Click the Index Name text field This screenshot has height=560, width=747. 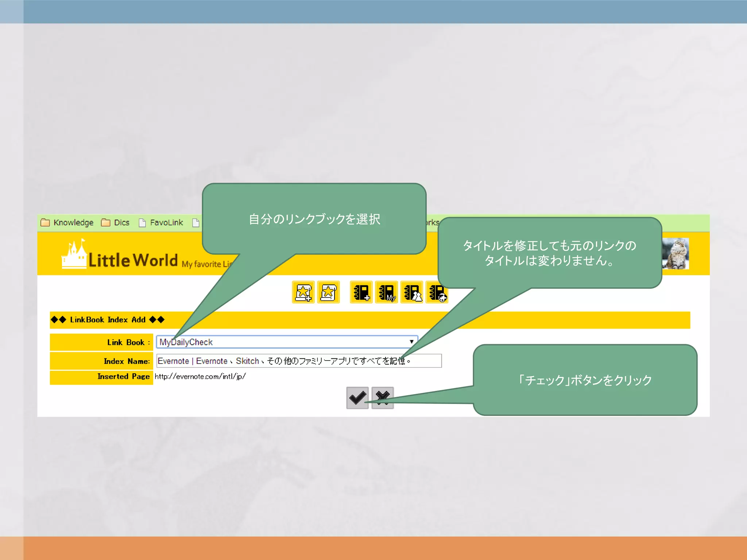(x=298, y=361)
